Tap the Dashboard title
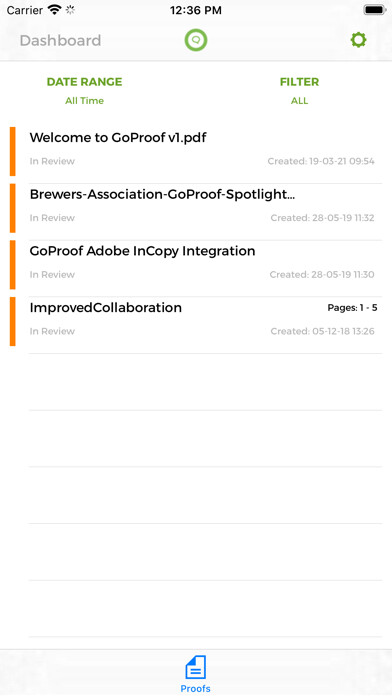This screenshot has height=696, width=392. click(60, 40)
